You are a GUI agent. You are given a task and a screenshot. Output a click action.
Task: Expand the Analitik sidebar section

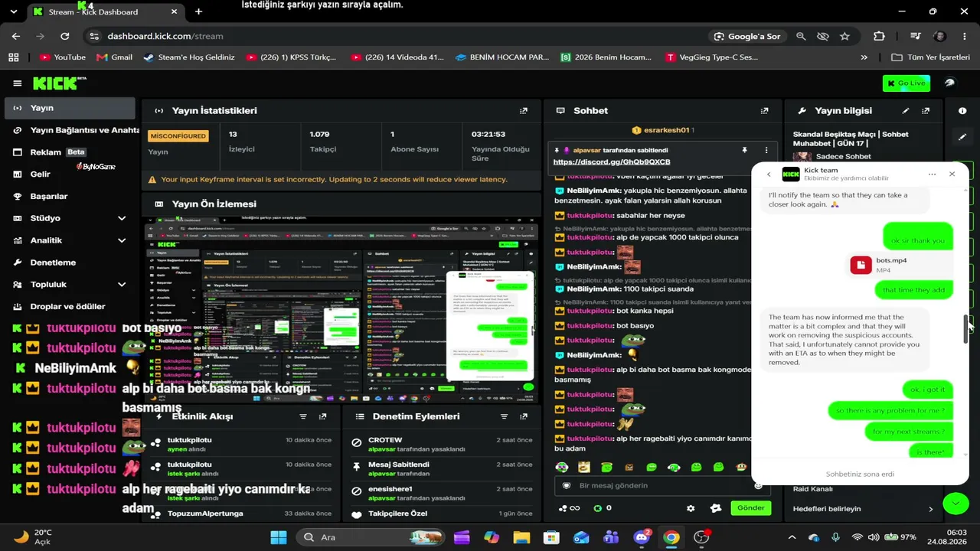(x=122, y=240)
